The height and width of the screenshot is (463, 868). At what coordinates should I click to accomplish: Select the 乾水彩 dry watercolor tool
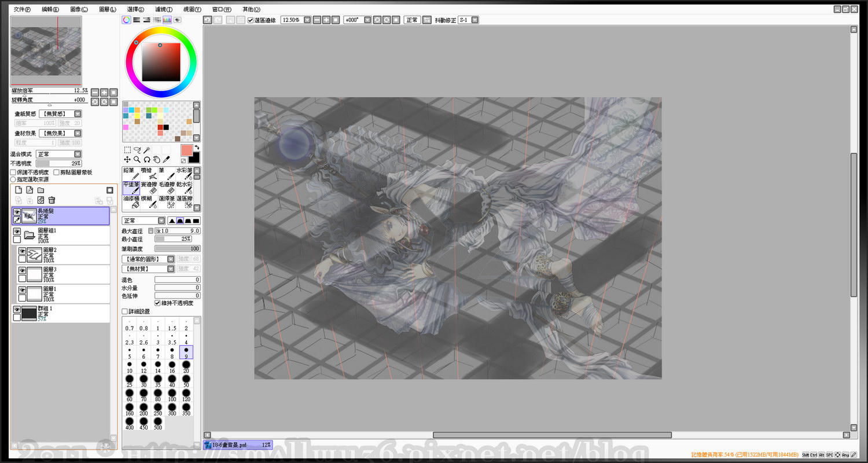click(x=184, y=188)
